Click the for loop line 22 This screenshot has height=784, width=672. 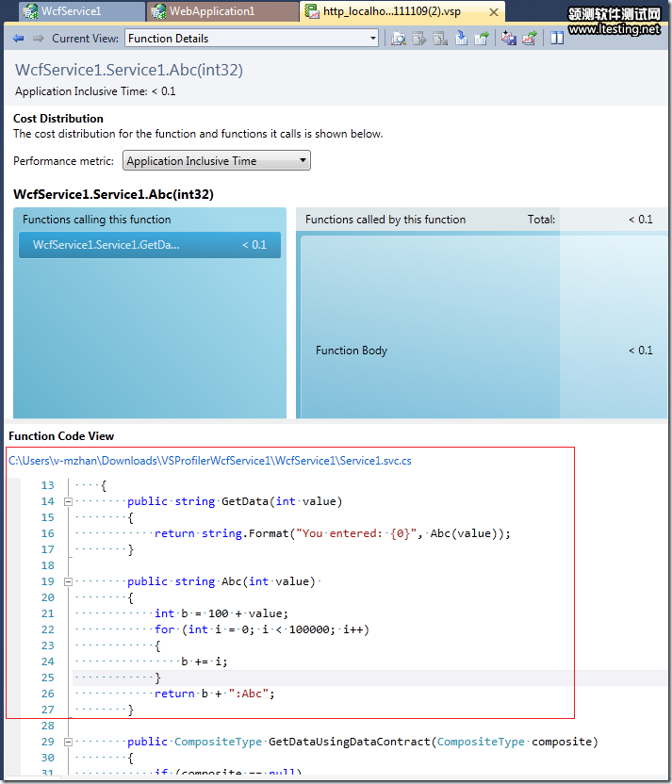(x=262, y=629)
